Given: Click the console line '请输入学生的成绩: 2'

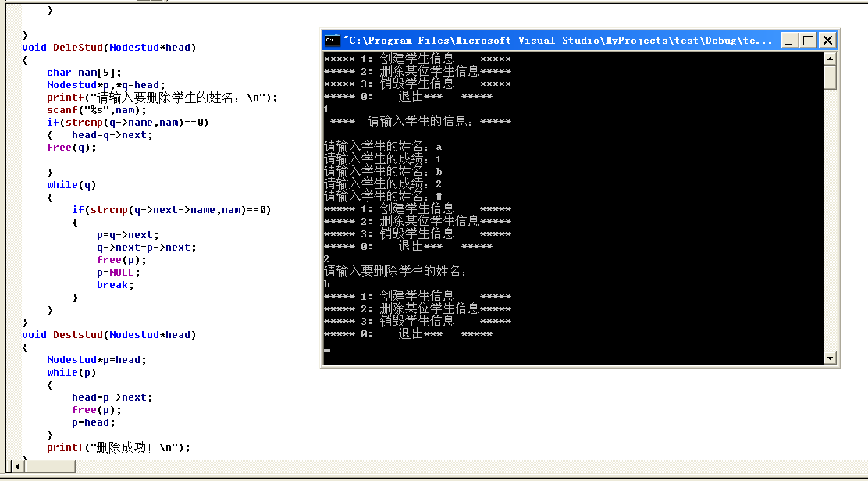Looking at the screenshot, I should pyautogui.click(x=383, y=184).
